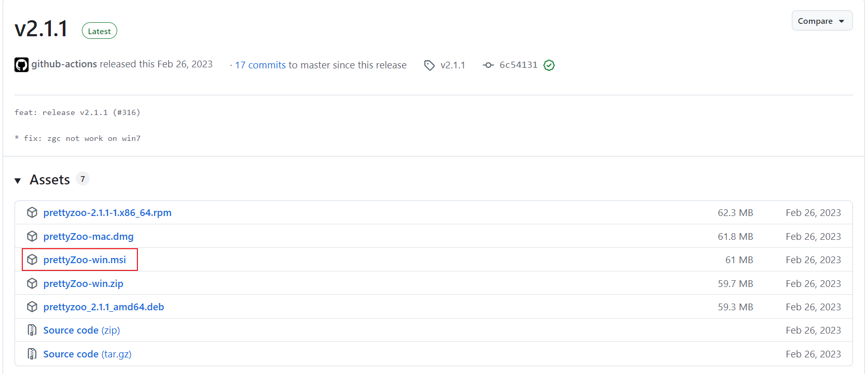
Task: Click the 61.8 MB file size
Action: [x=735, y=236]
